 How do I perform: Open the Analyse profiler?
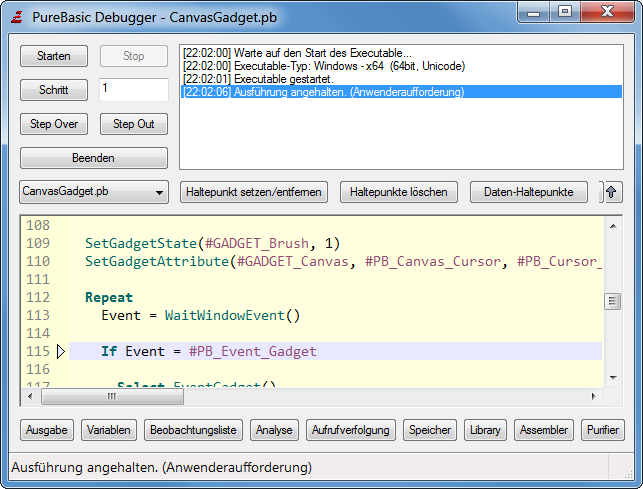click(274, 430)
